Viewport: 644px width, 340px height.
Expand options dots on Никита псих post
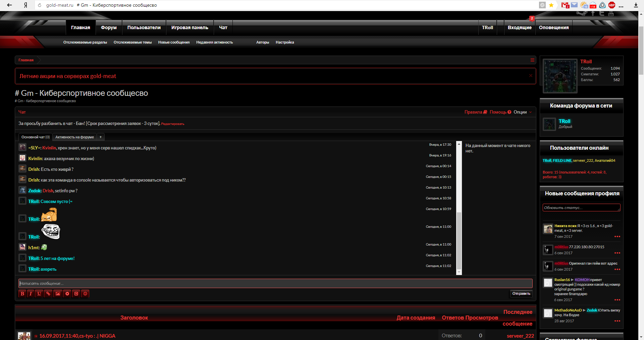click(617, 236)
